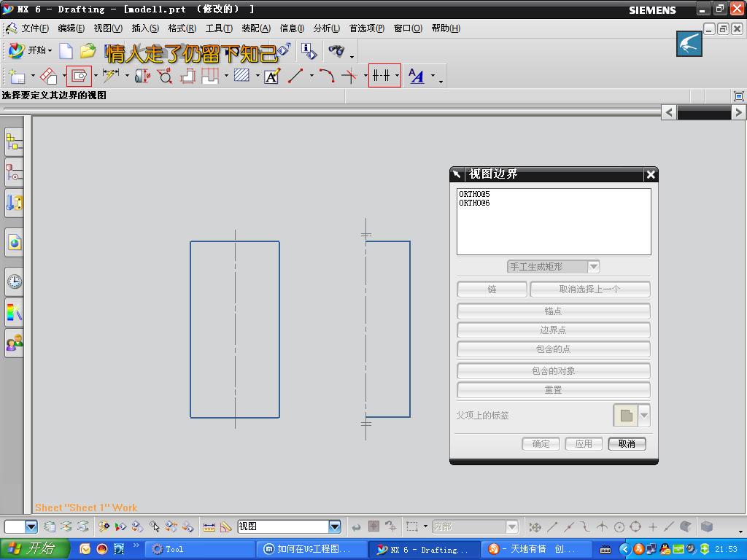This screenshot has width=747, height=560.
Task: Expand the arrow beside the label swatch
Action: 644,415
